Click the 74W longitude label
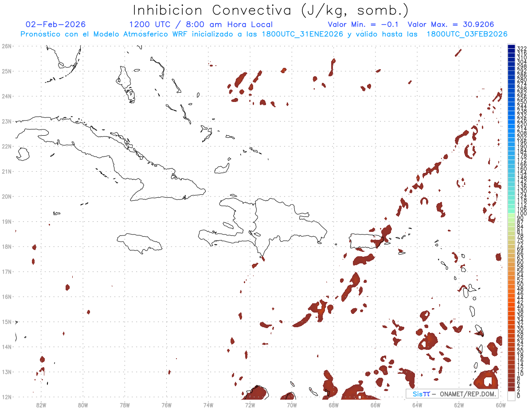Screen dimensions: 532x411 click(208, 405)
